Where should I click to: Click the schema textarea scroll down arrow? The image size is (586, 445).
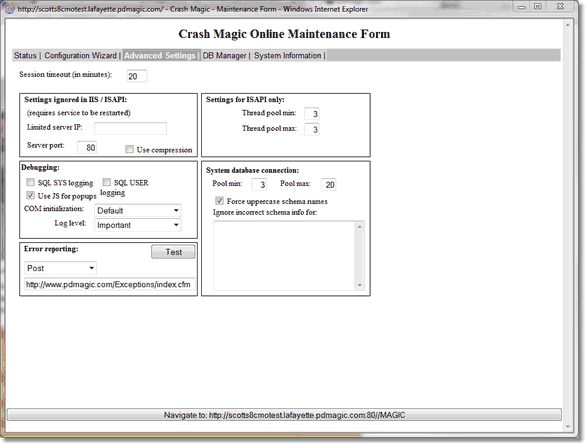(360, 285)
